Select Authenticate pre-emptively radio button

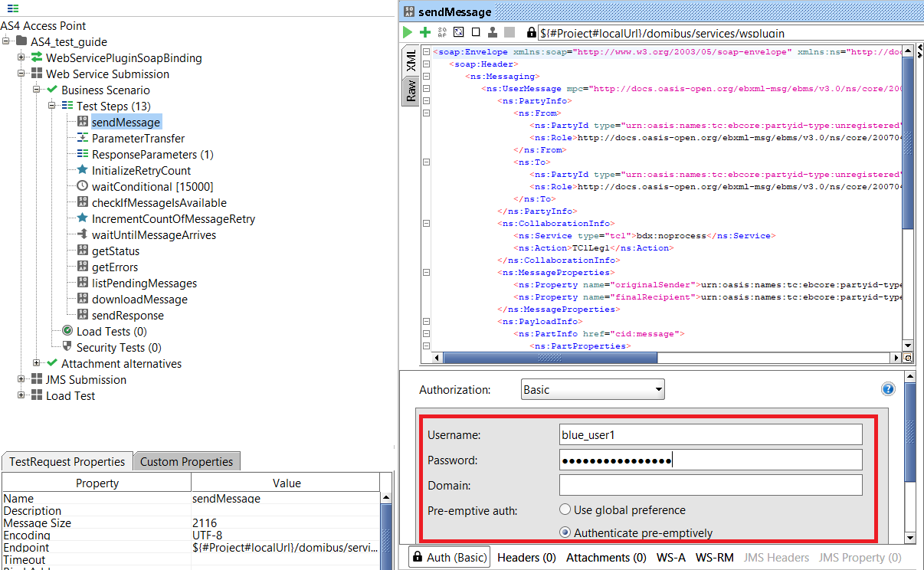click(x=565, y=532)
